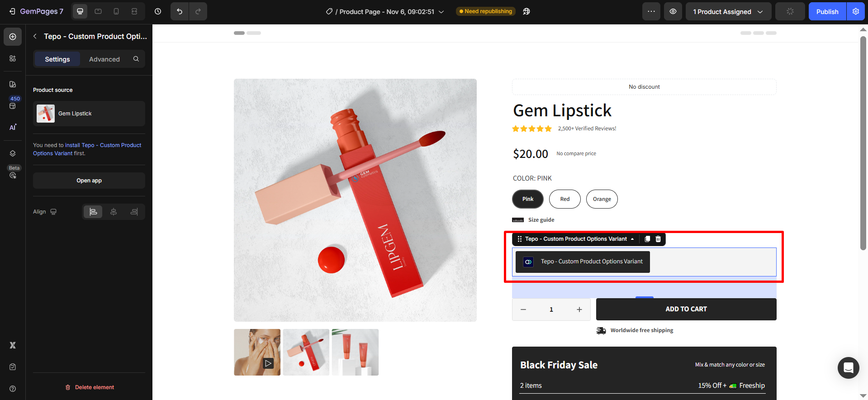Open the live chat bubble
The height and width of the screenshot is (400, 868).
click(x=848, y=367)
